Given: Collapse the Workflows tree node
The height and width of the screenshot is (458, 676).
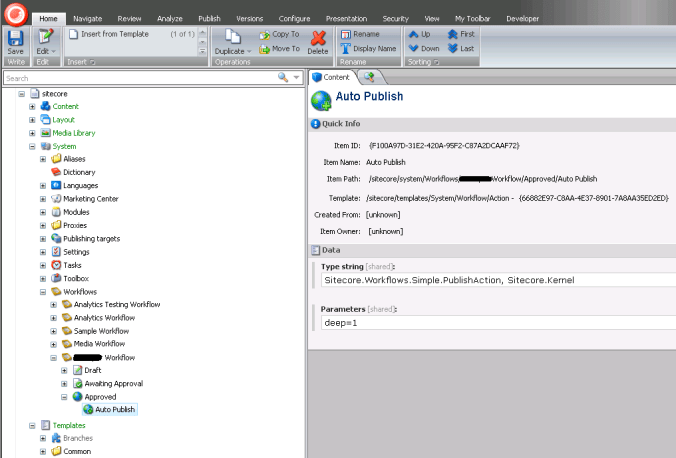Looking at the screenshot, I should point(43,292).
